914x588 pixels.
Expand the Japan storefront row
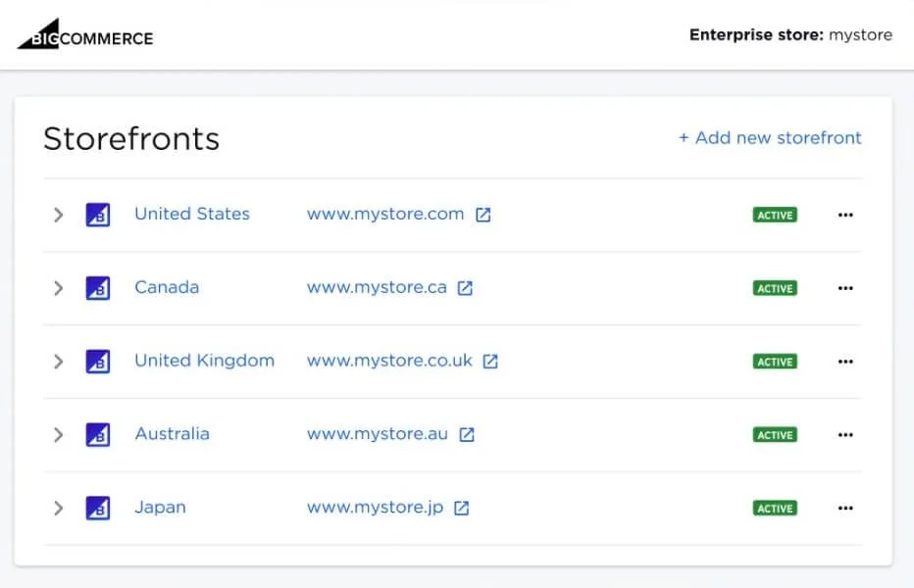(58, 509)
